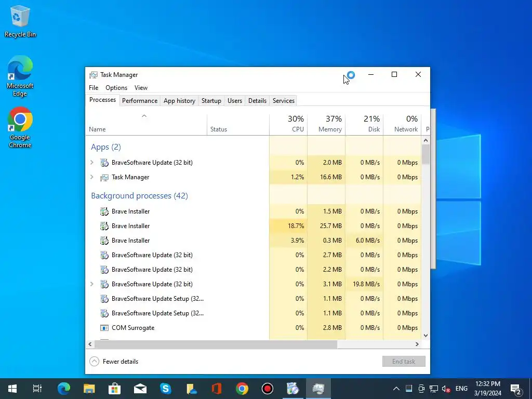Open Task View from the taskbar
Screen dimensions: 532x399
(37, 389)
